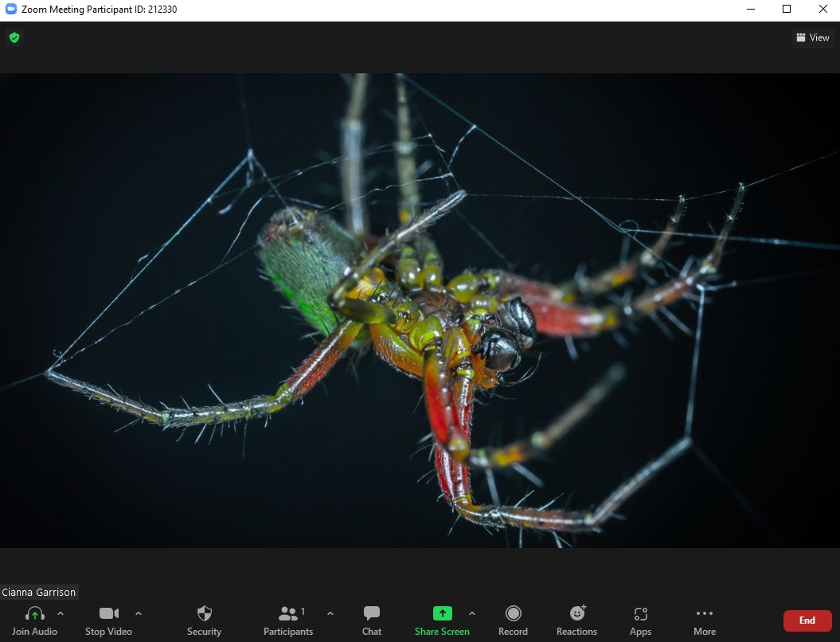The width and height of the screenshot is (840, 642).
Task: Click the More ellipsis icon
Action: (x=704, y=613)
